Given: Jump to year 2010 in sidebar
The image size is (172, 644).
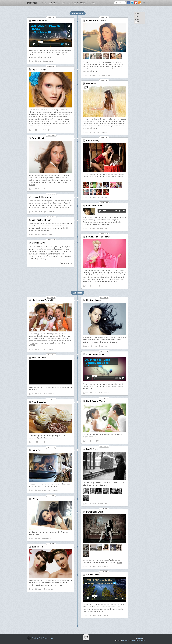Looking at the screenshot, I should [x=137, y=19].
